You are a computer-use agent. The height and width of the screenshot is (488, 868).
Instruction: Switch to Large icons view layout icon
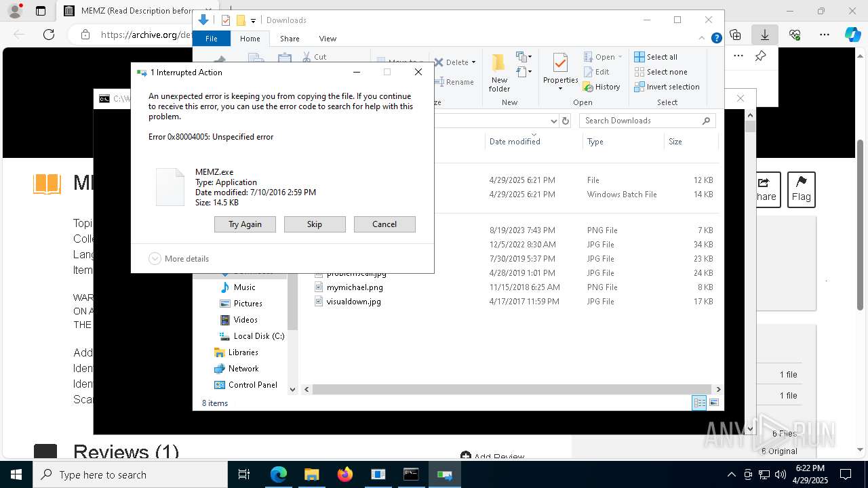714,403
